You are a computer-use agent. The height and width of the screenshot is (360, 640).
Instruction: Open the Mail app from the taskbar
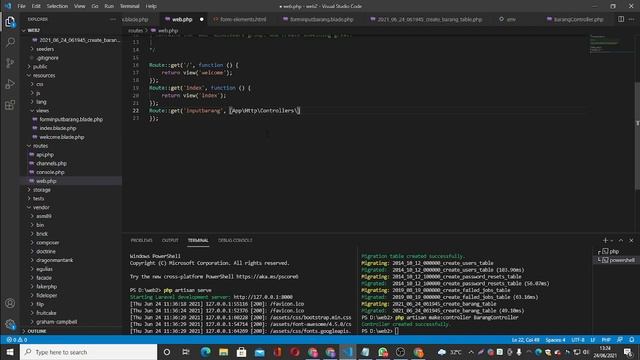259,352
